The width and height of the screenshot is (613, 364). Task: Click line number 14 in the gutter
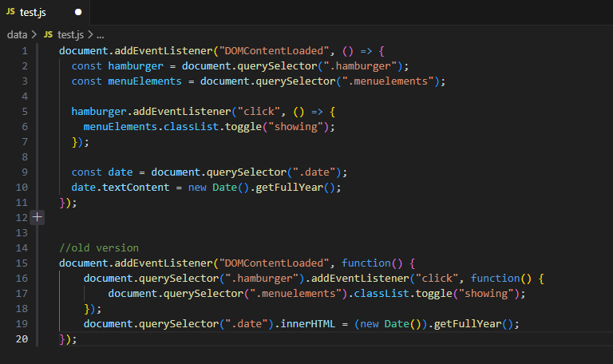tap(22, 248)
